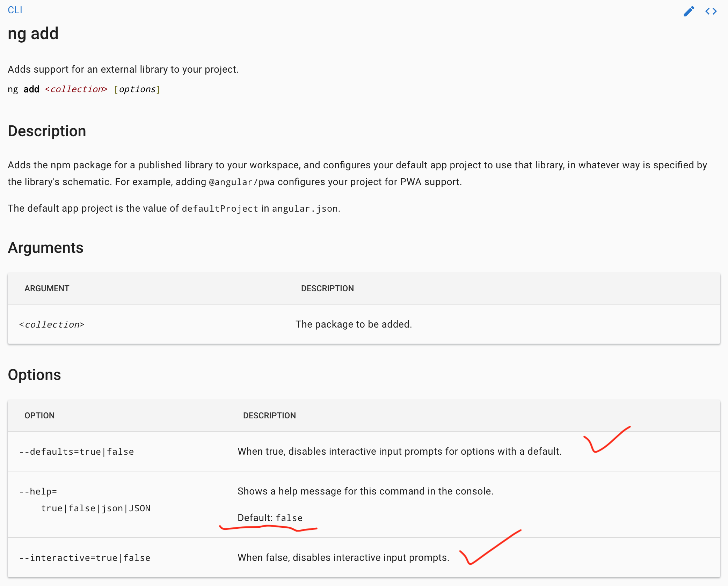Click the ng add usage syntax line
Screen dimensions: 728x586
tap(84, 89)
